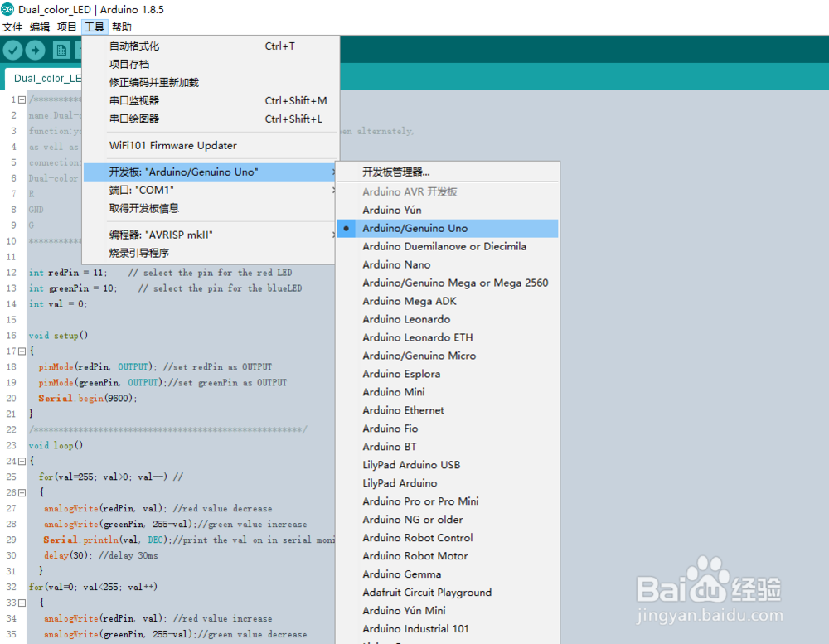Select Arduino Leonardo board
This screenshot has width=829, height=644.
click(x=448, y=319)
